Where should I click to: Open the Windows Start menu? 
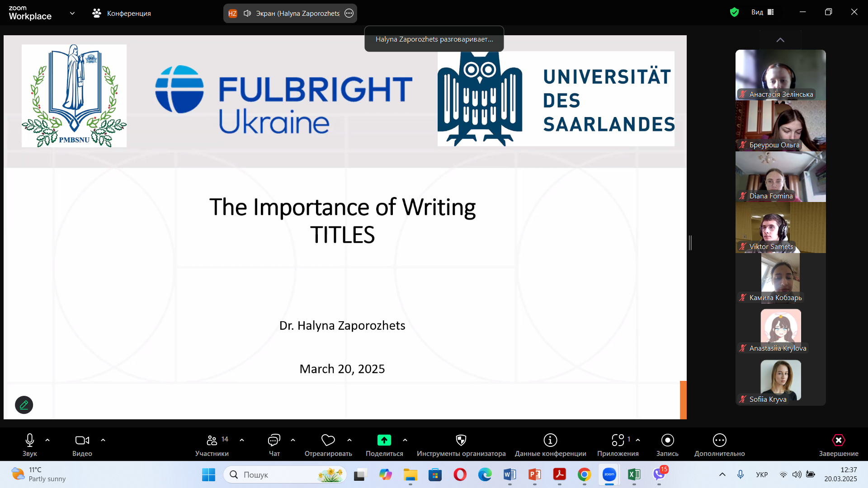click(x=208, y=474)
